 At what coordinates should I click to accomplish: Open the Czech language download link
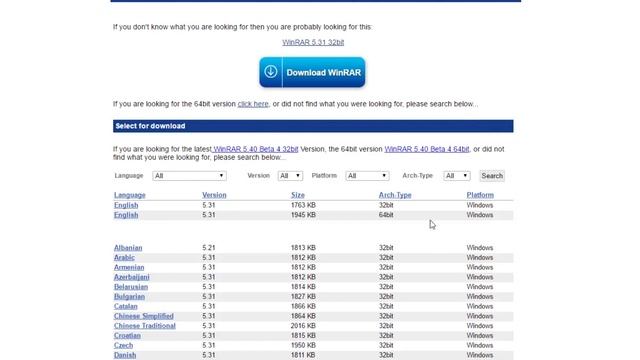[123, 346]
